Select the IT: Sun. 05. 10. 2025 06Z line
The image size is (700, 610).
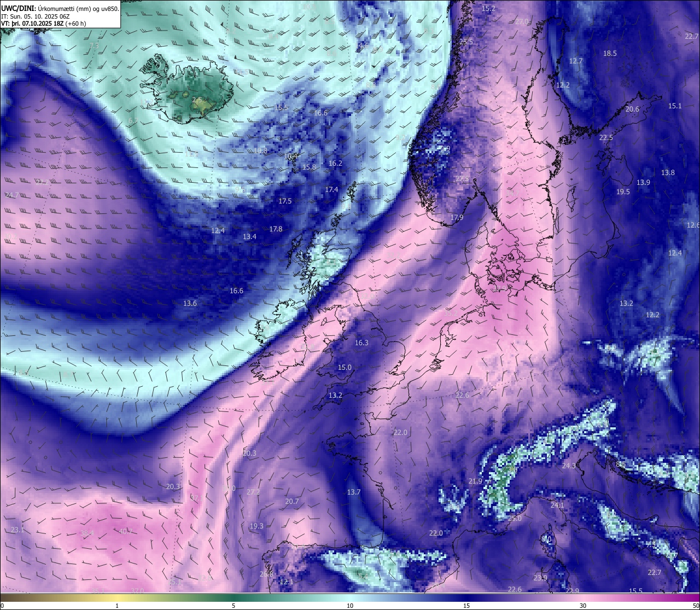pos(35,16)
